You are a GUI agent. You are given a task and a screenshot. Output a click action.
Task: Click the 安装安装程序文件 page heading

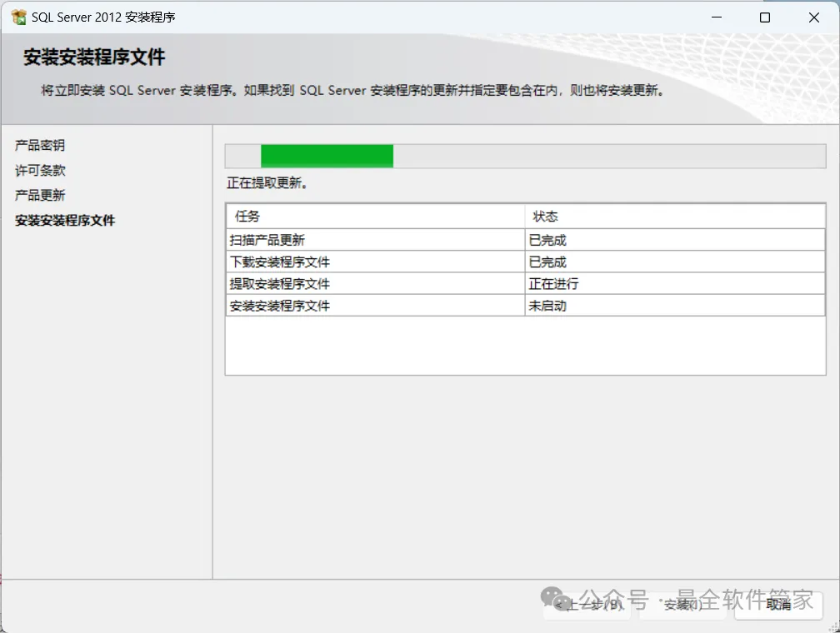click(x=94, y=57)
